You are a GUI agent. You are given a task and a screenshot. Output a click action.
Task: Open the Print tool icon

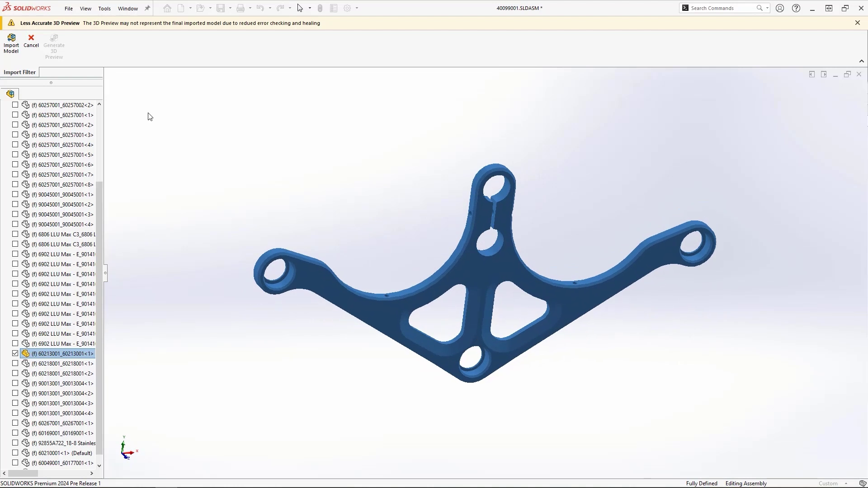[240, 8]
